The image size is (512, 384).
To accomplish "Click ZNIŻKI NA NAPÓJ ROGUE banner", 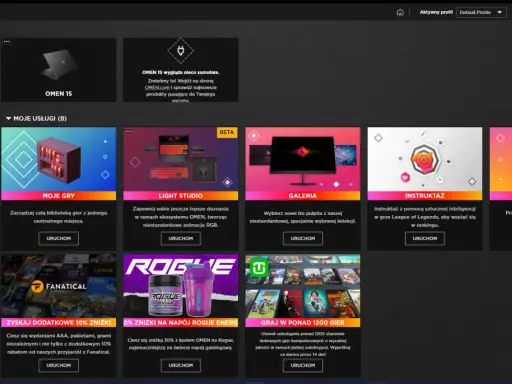I will (x=181, y=323).
